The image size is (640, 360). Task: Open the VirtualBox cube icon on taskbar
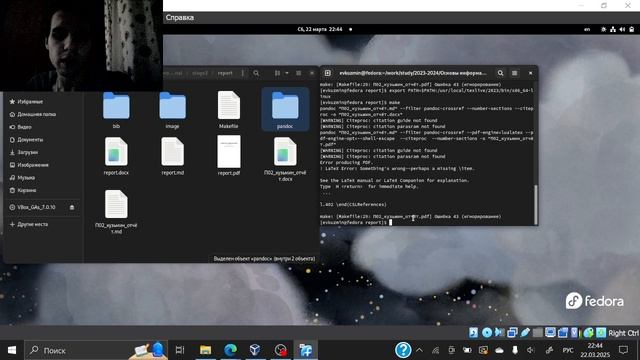[x=255, y=350]
